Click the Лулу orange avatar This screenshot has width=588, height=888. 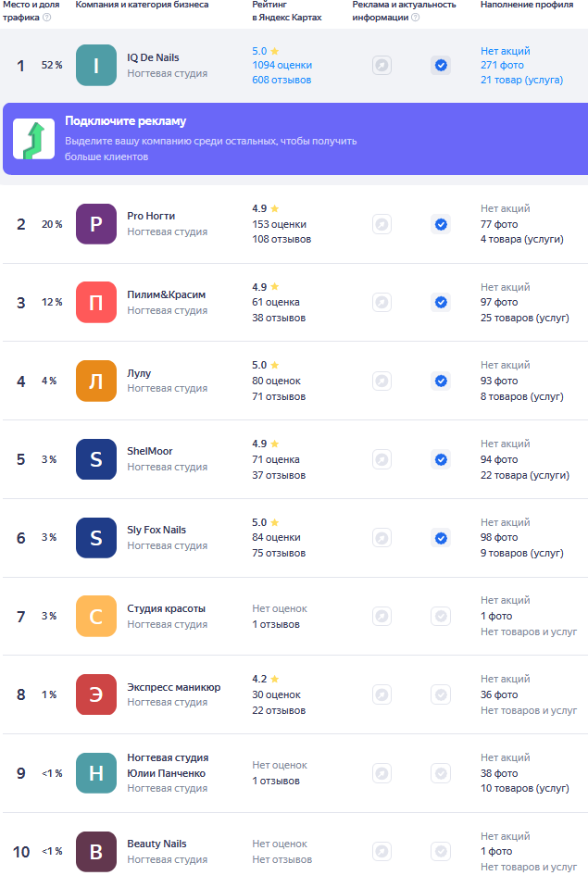tap(96, 381)
